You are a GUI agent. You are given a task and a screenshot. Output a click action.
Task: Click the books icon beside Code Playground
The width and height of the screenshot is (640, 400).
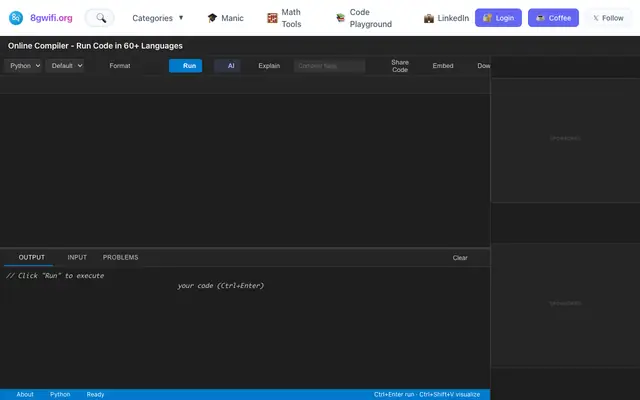[x=340, y=18]
